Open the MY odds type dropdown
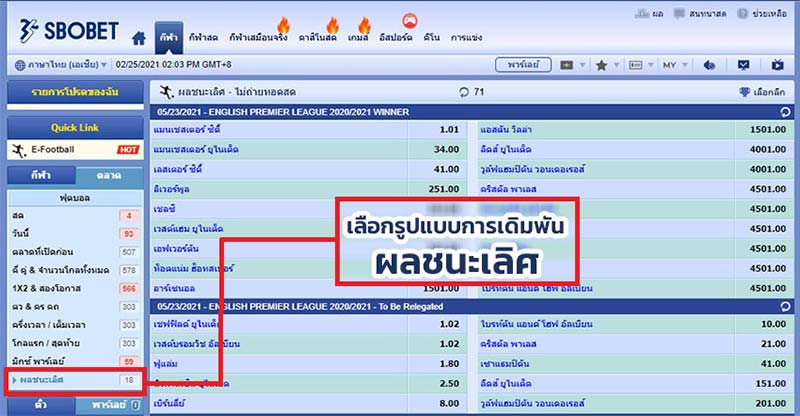Viewport: 800px width, 416px height. pyautogui.click(x=675, y=65)
